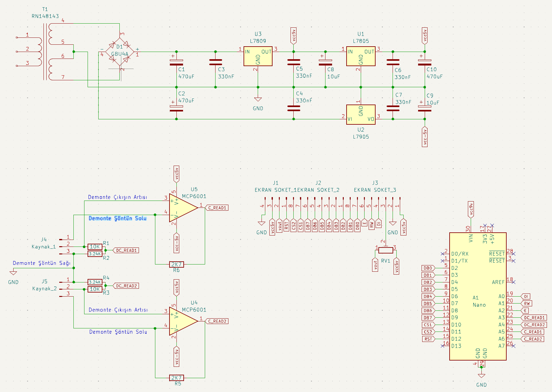Click the no-connect X on Nano AREF
This screenshot has height=392, width=552.
tap(514, 282)
